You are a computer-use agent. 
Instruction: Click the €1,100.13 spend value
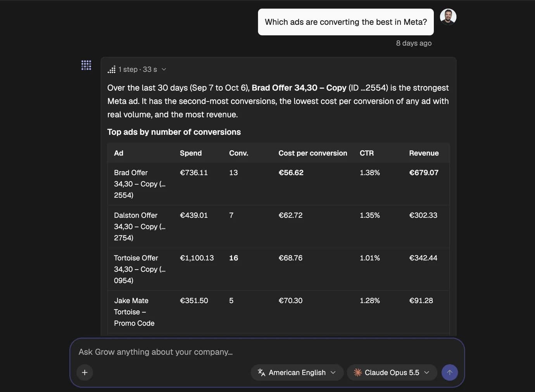197,258
